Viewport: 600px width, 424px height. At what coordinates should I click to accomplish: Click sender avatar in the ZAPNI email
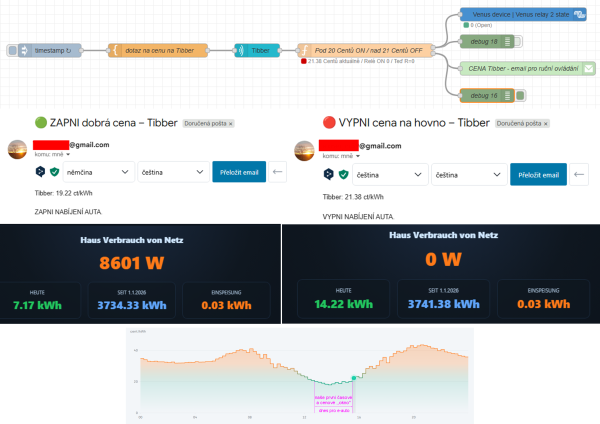(17, 149)
